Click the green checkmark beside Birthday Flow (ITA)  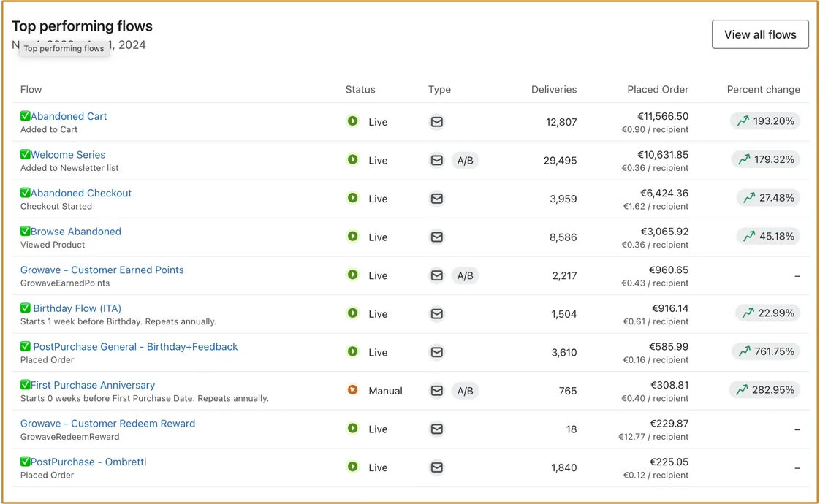pyautogui.click(x=25, y=308)
